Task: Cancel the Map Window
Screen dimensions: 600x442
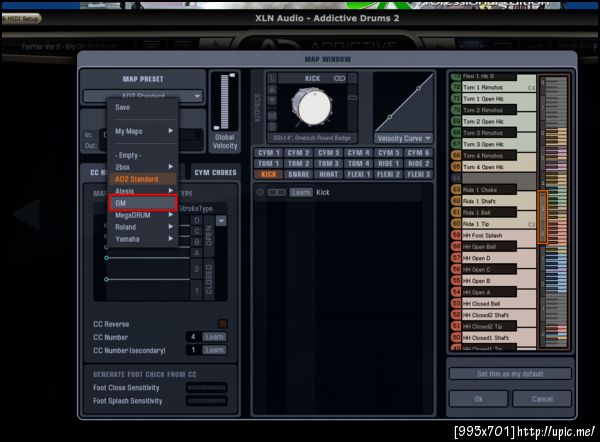Action: point(542,399)
